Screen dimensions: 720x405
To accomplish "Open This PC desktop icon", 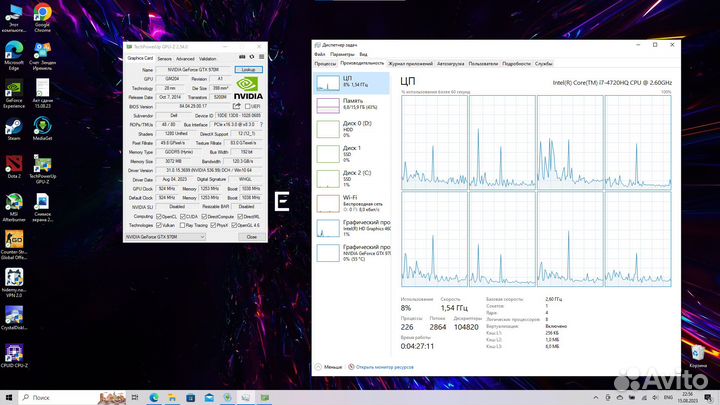I will pyautogui.click(x=14, y=17).
